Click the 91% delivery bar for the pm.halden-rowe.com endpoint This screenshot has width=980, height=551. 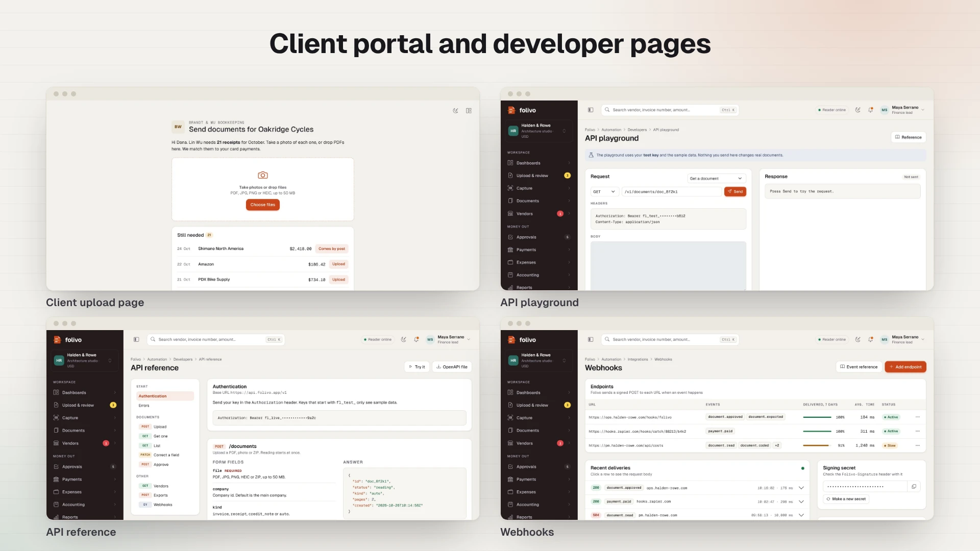click(817, 445)
